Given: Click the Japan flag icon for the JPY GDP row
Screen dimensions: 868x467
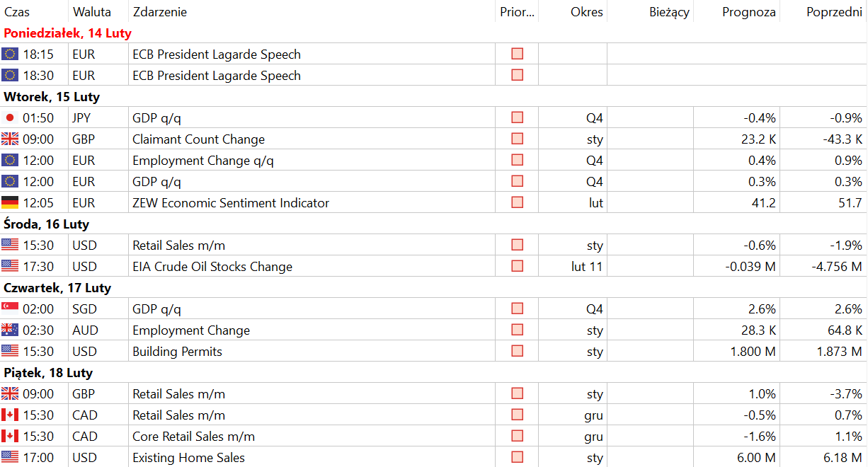Looking at the screenshot, I should (x=10, y=118).
